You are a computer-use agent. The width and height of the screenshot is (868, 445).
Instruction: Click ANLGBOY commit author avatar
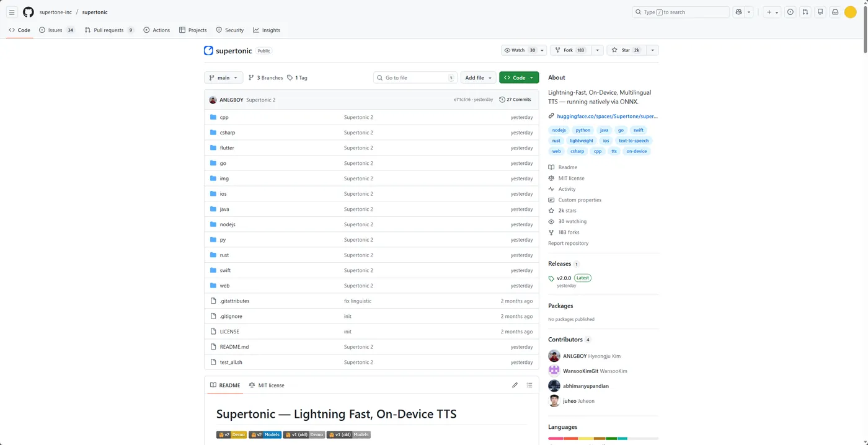click(213, 100)
